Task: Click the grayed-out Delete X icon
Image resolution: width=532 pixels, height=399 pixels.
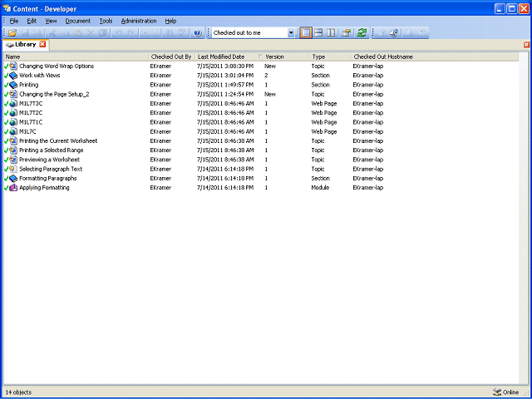Action: (91, 33)
